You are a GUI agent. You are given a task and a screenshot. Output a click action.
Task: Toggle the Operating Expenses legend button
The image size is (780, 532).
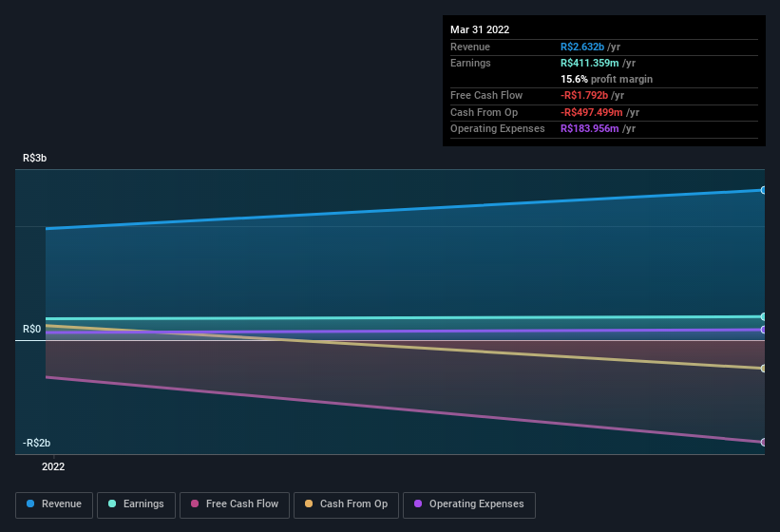468,504
